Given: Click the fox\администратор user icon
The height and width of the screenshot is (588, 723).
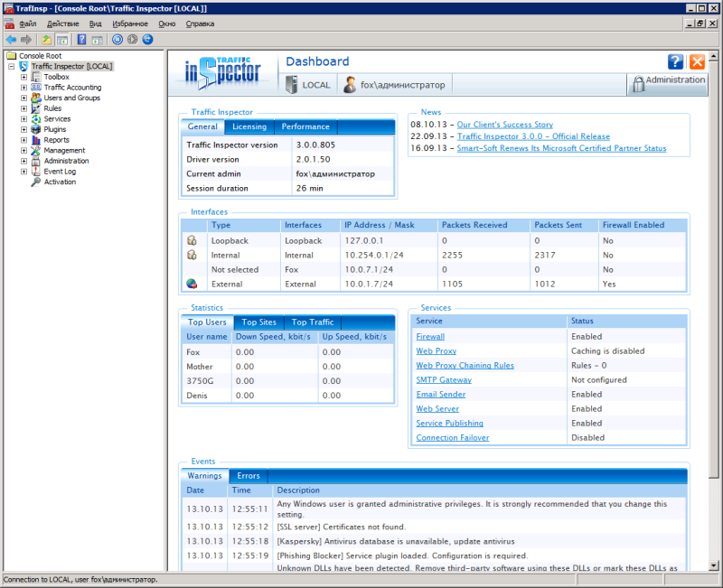Looking at the screenshot, I should (x=350, y=85).
